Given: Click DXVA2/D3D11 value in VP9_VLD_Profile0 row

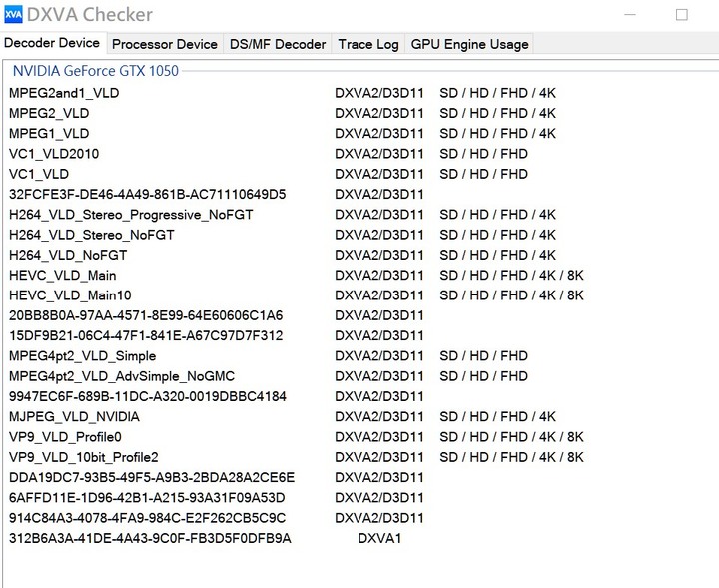Looking at the screenshot, I should point(379,437).
